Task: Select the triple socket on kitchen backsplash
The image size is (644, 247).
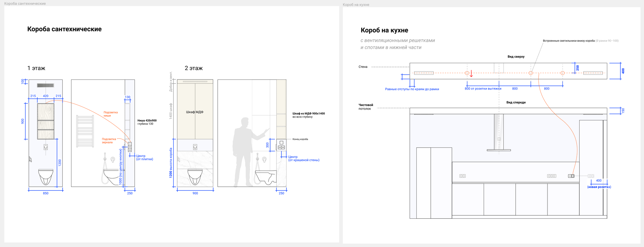Action: pyautogui.click(x=552, y=176)
